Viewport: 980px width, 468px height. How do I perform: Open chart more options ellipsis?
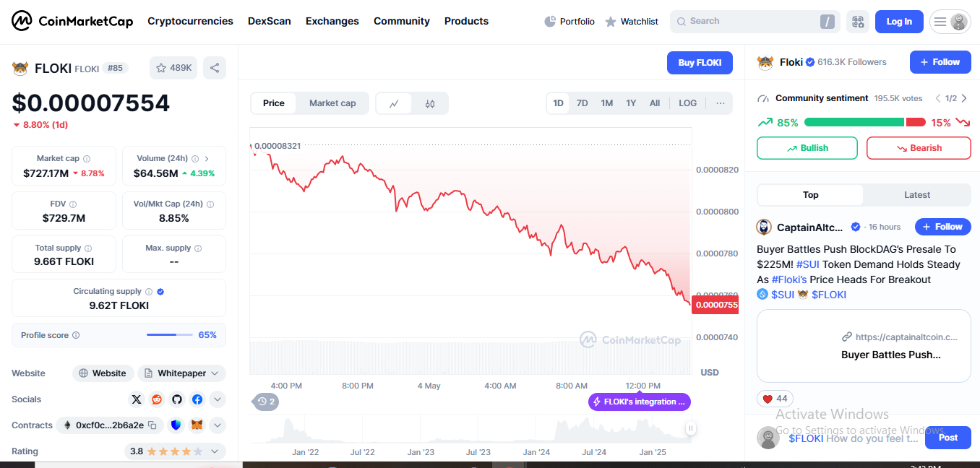721,103
